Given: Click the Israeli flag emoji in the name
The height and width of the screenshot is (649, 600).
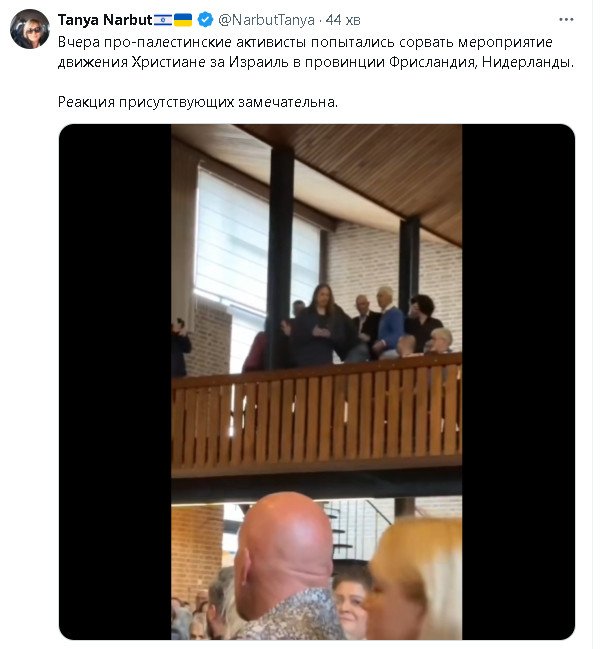Looking at the screenshot, I should coord(163,19).
